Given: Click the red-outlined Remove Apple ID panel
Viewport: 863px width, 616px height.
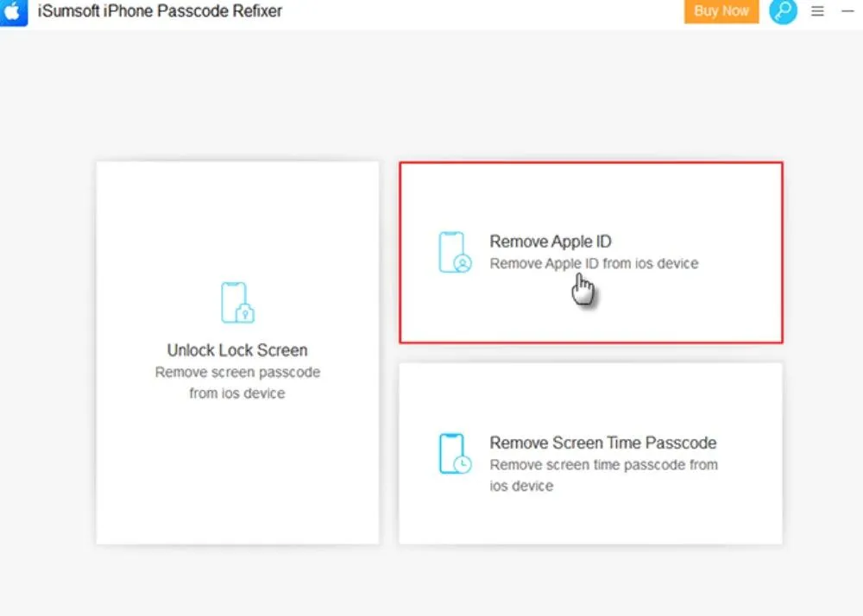Looking at the screenshot, I should (589, 252).
